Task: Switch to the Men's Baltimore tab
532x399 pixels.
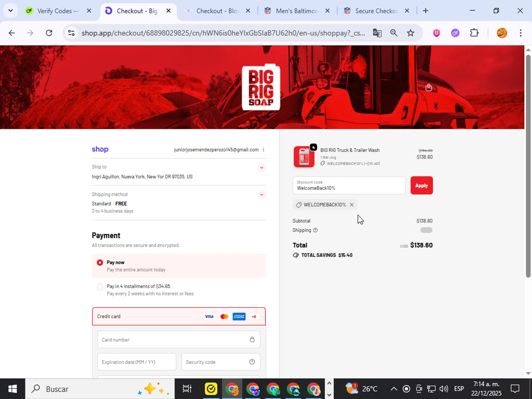Action: tap(297, 11)
